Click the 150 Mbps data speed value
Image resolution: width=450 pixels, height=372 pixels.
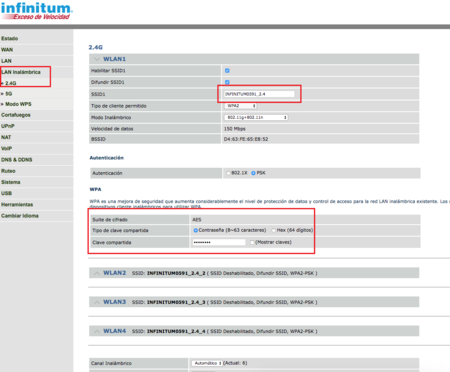pyautogui.click(x=235, y=129)
